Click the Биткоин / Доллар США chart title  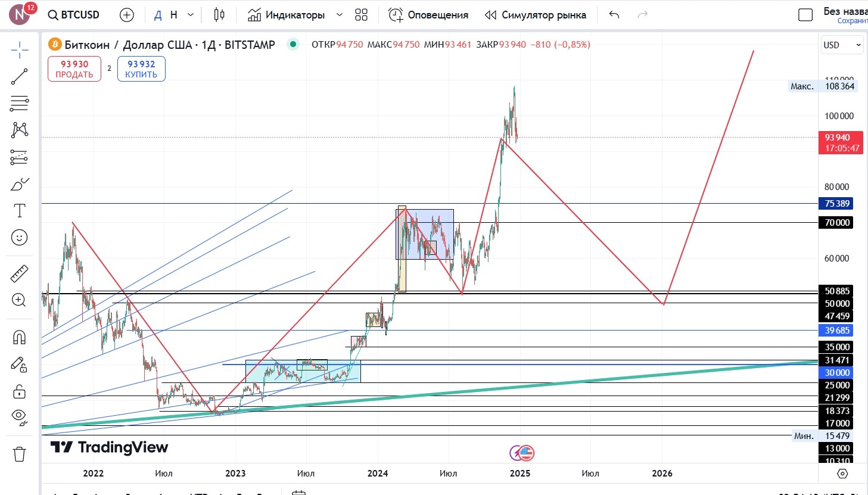tap(170, 45)
